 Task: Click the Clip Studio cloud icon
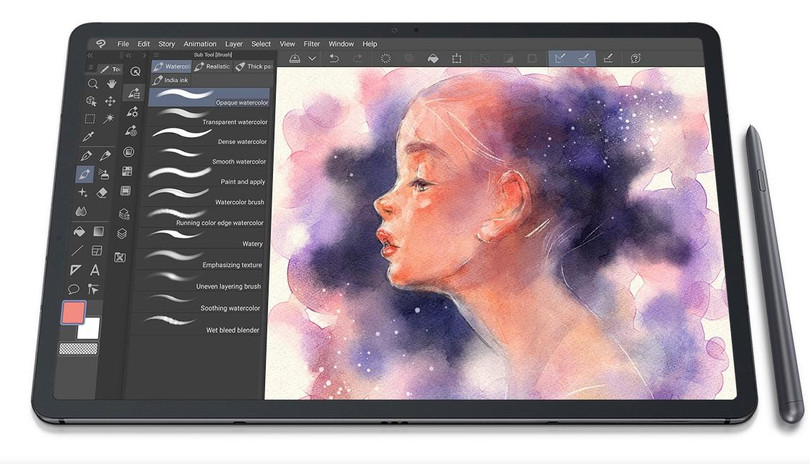294,58
